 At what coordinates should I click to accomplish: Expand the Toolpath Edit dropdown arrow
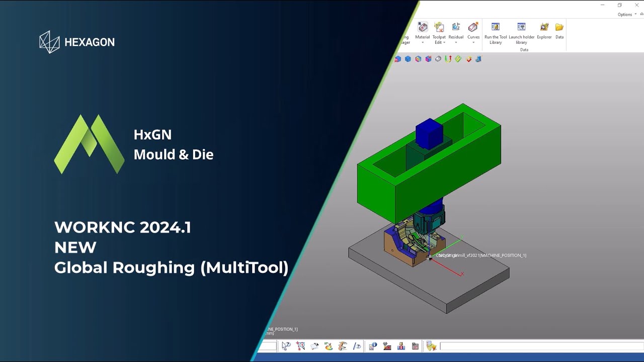pos(444,43)
